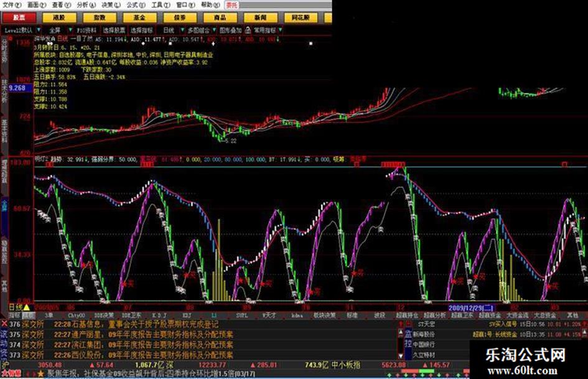This screenshot has width=588, height=379.
Task: Select the 基金 category button
Action: (139, 17)
